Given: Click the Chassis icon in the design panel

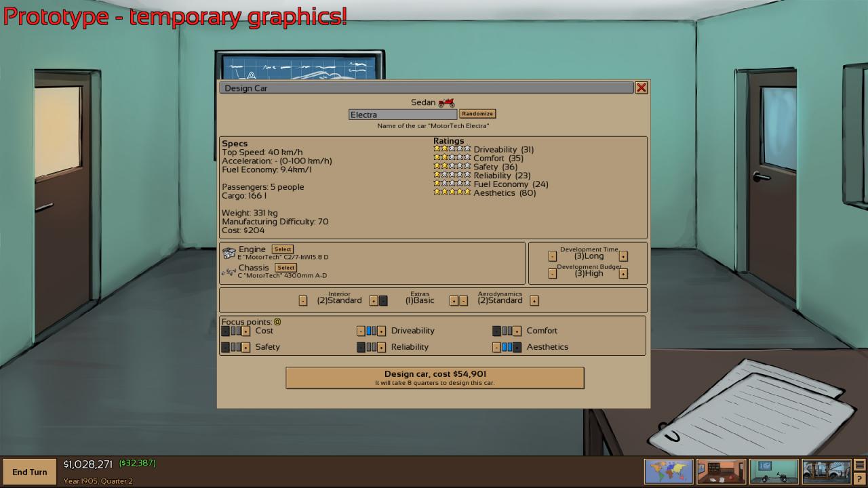Looking at the screenshot, I should pos(229,269).
